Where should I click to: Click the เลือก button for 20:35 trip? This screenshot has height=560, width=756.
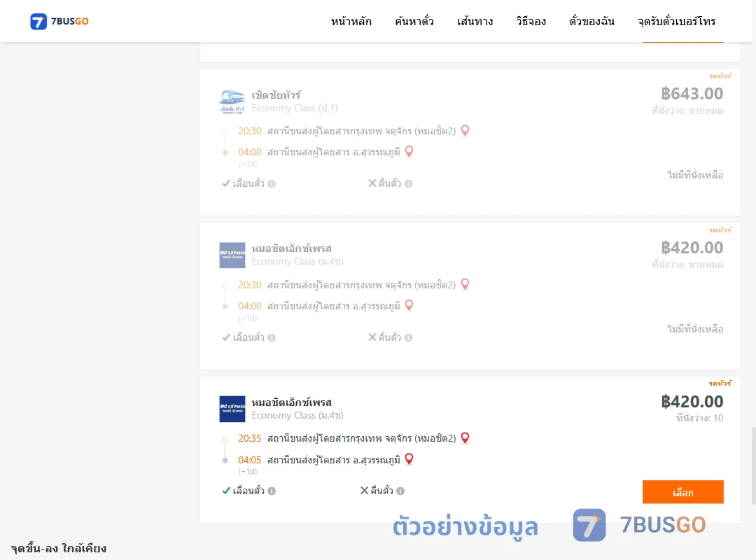click(682, 492)
